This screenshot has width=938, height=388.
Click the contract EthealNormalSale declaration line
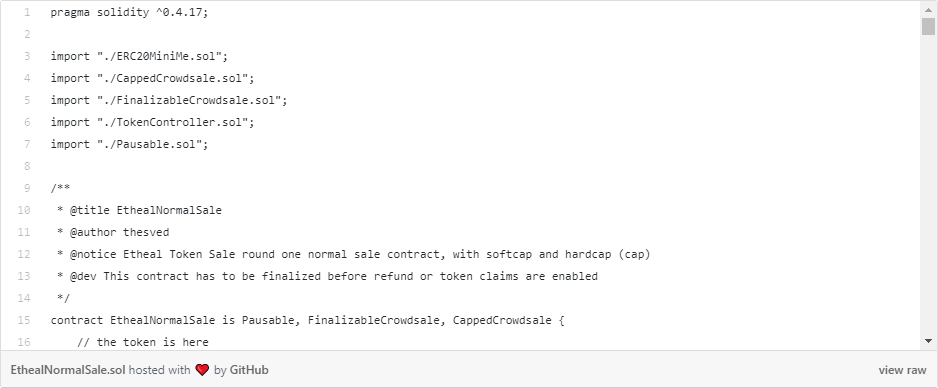point(307,320)
